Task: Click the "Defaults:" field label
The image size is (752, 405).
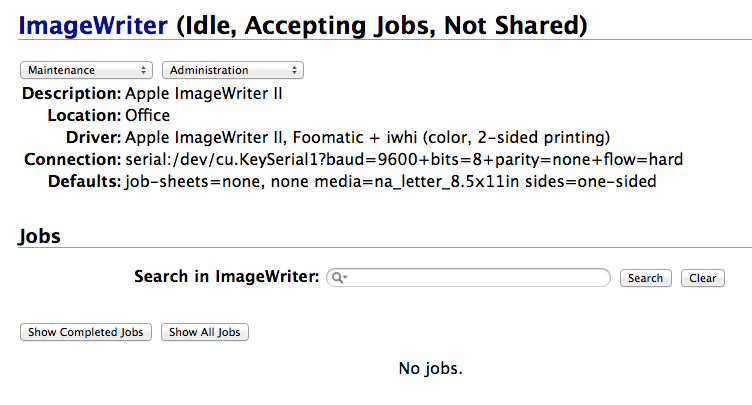Action: [x=83, y=182]
